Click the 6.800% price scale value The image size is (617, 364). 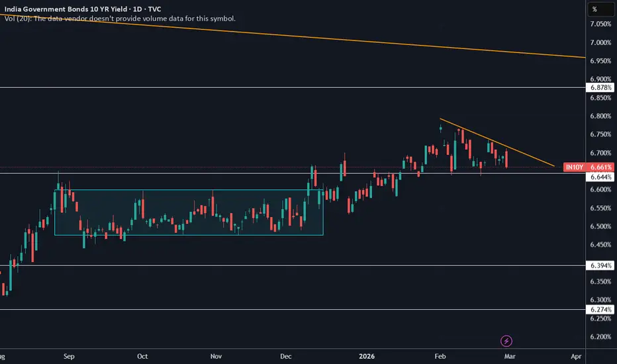(x=600, y=116)
